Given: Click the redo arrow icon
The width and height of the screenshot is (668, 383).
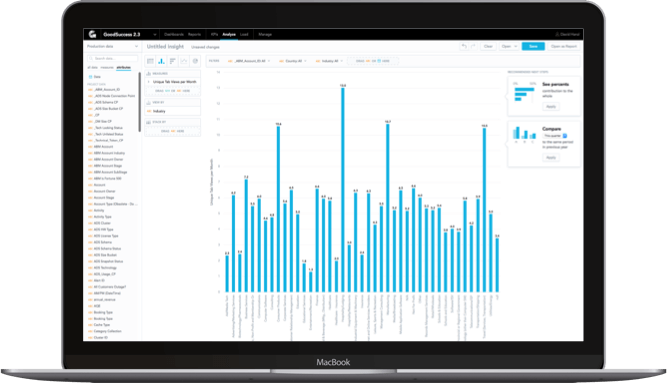Looking at the screenshot, I should pyautogui.click(x=473, y=46).
